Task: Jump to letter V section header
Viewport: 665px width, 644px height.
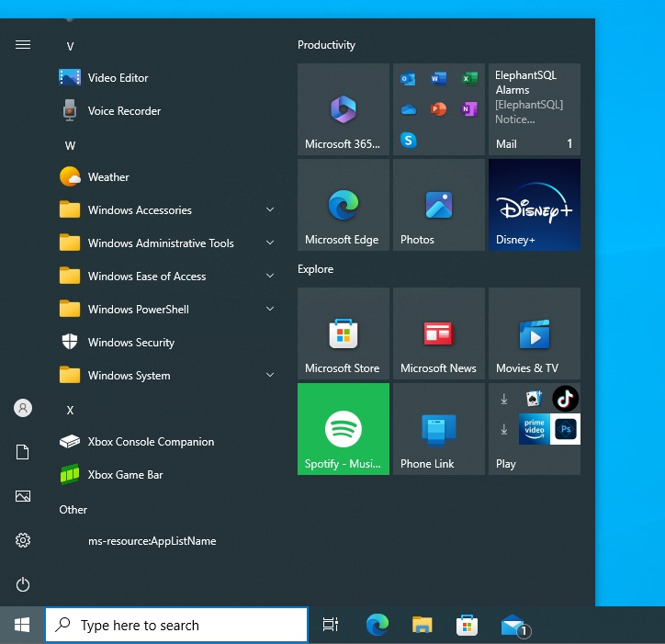Action: pyautogui.click(x=71, y=46)
